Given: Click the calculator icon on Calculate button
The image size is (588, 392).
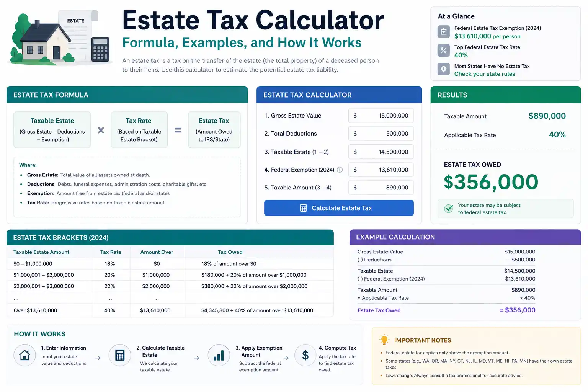Looking at the screenshot, I should coord(303,208).
